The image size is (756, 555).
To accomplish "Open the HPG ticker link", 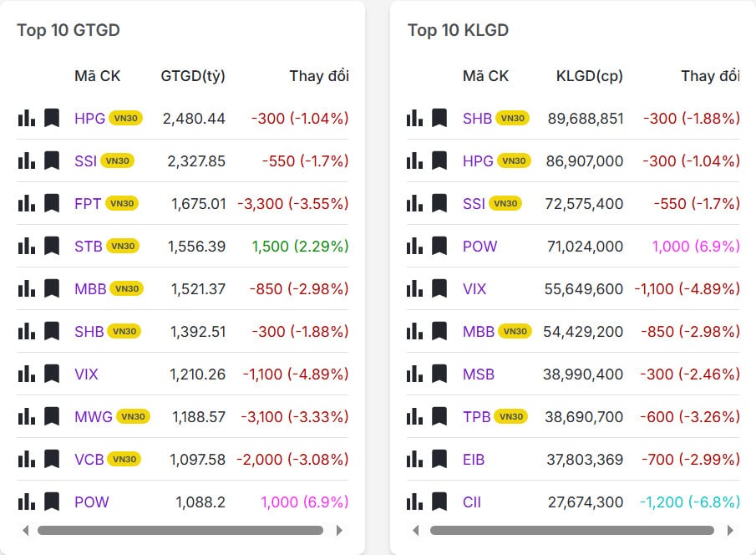I will point(90,118).
